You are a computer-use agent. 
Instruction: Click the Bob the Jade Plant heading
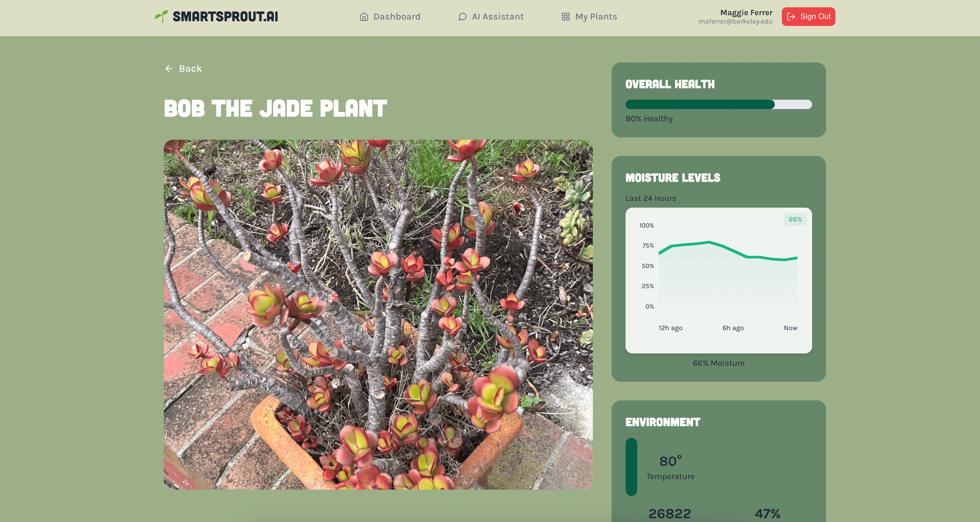(x=275, y=108)
